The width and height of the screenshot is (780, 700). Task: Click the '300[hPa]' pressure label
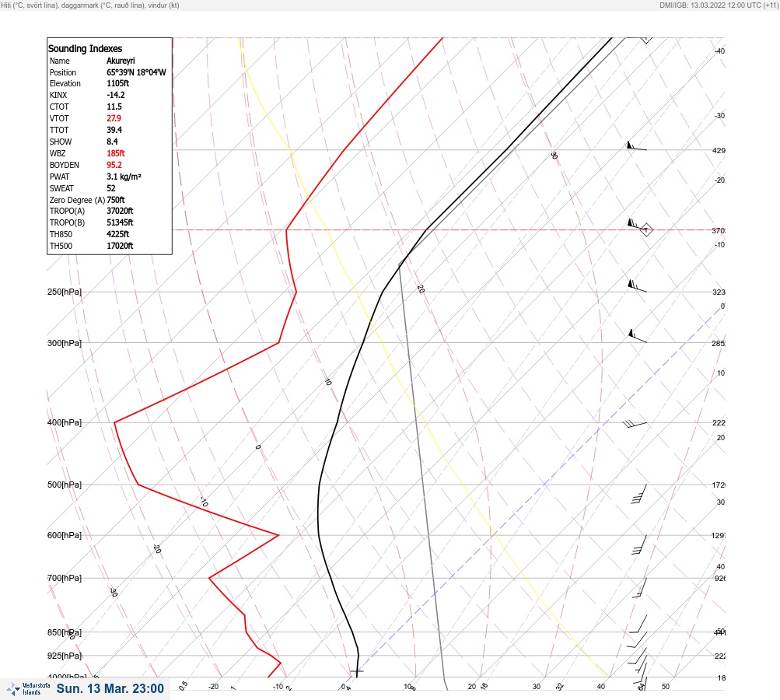[x=65, y=343]
